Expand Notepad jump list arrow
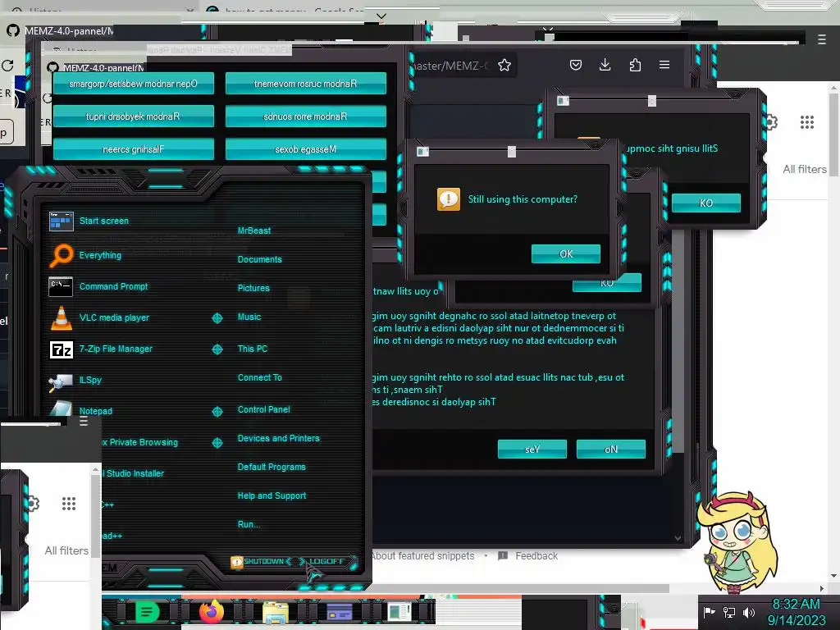840x630 pixels. 217,412
